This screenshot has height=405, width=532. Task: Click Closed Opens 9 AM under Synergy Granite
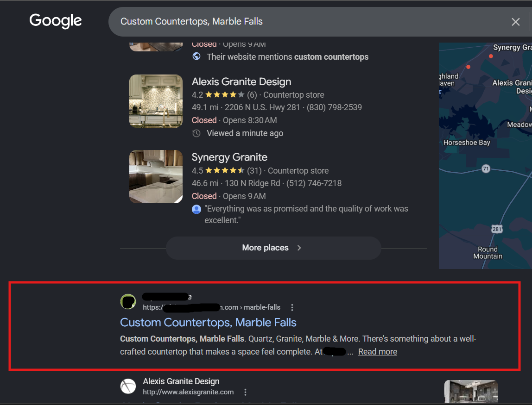pyautogui.click(x=228, y=196)
